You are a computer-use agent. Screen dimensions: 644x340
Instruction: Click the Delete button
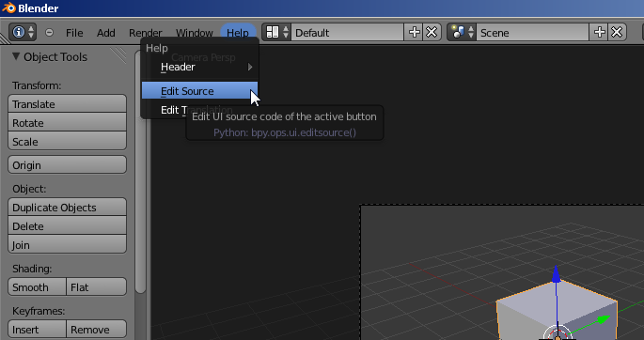[x=68, y=226]
